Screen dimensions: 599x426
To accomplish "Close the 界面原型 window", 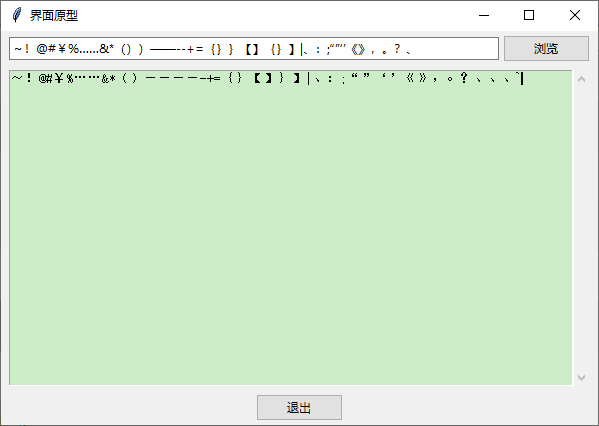I will pos(575,15).
